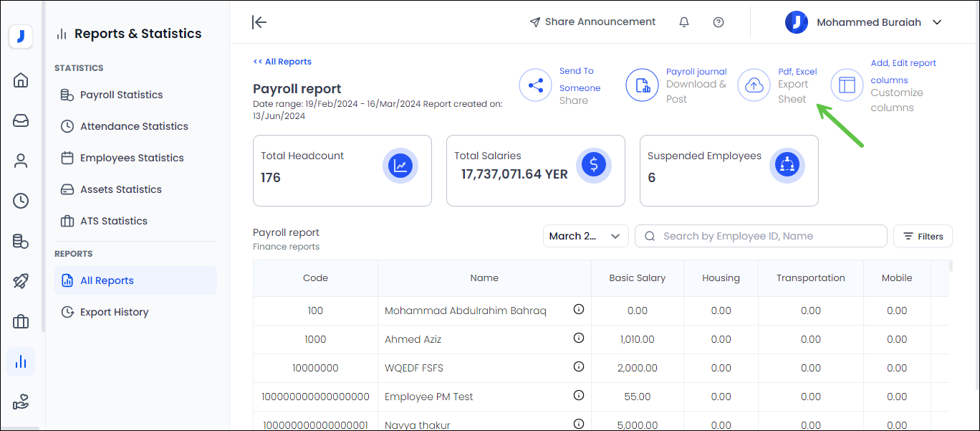Open the Filters panel

click(923, 236)
